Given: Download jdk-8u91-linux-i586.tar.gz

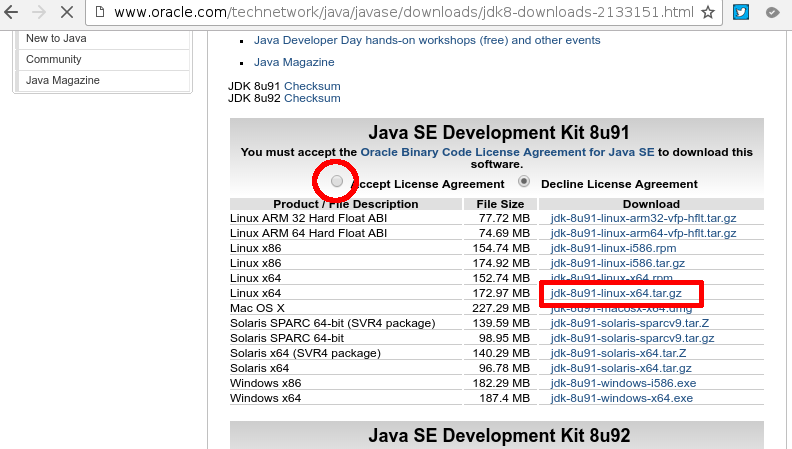Looking at the screenshot, I should [618, 263].
